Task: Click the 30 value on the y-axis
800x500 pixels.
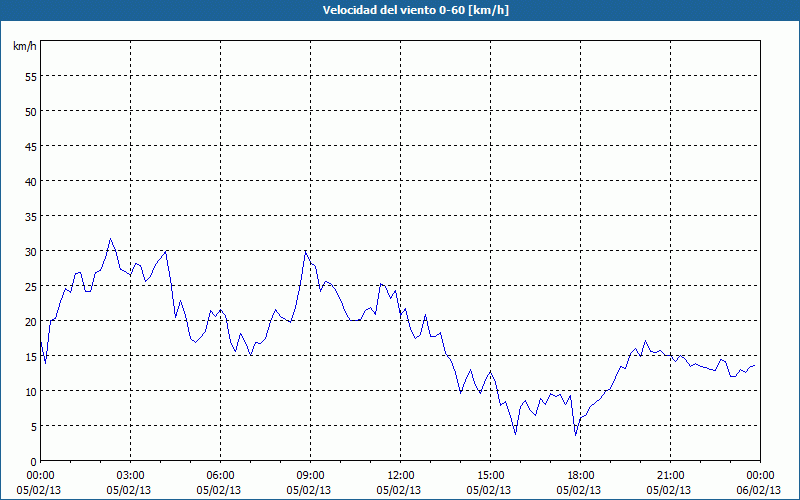Action: pos(31,252)
